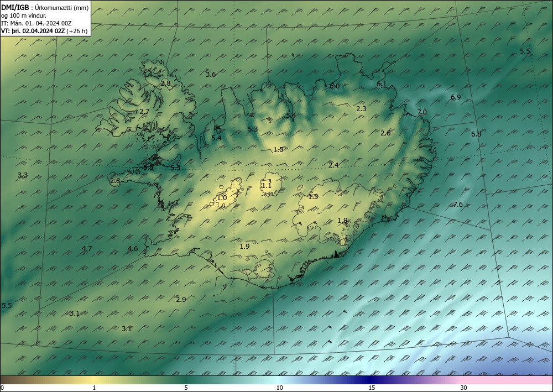
Task: Click the value 2.6 on the map
Action: [385, 133]
